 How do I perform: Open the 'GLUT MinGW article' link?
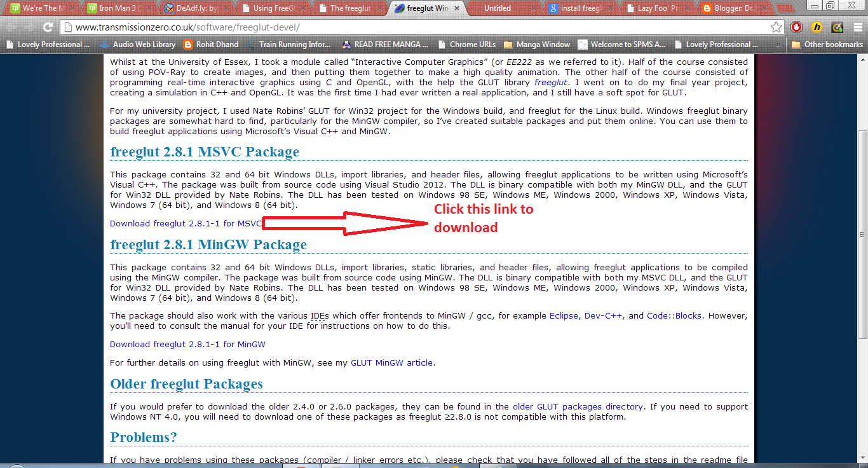pos(391,362)
